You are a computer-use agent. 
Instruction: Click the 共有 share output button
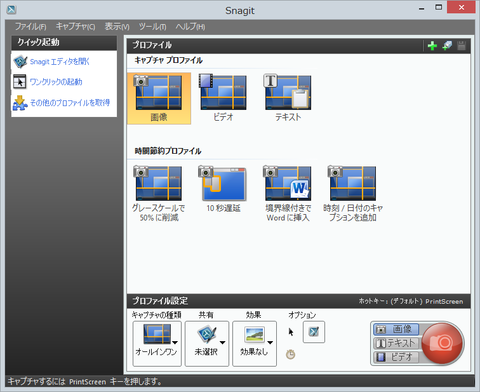pos(207,343)
